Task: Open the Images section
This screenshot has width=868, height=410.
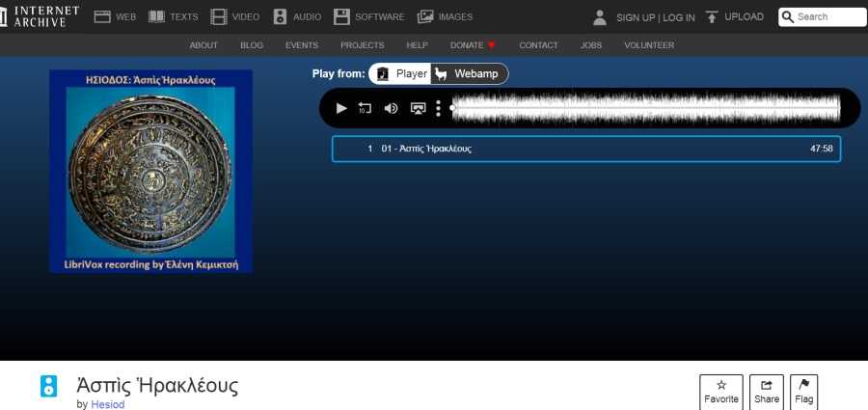Action: point(445,16)
